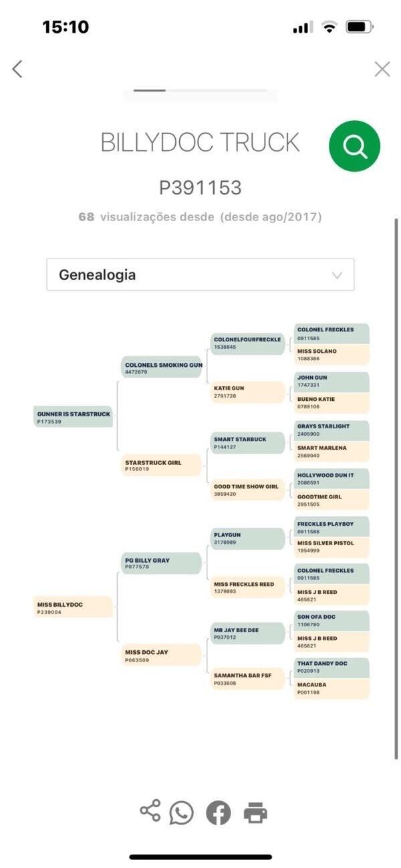Open PG BILLY GRAY pedigree entry
Viewport: 401px width, 868px height.
pos(162,563)
